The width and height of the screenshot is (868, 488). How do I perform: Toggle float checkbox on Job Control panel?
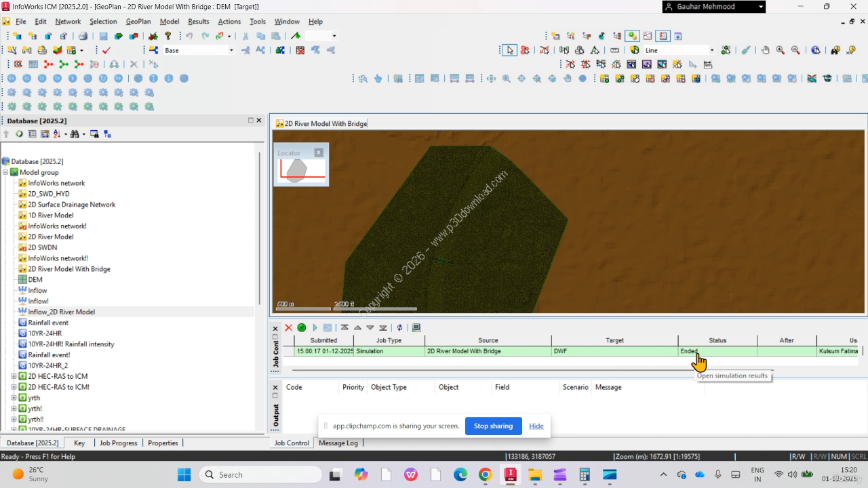275,337
